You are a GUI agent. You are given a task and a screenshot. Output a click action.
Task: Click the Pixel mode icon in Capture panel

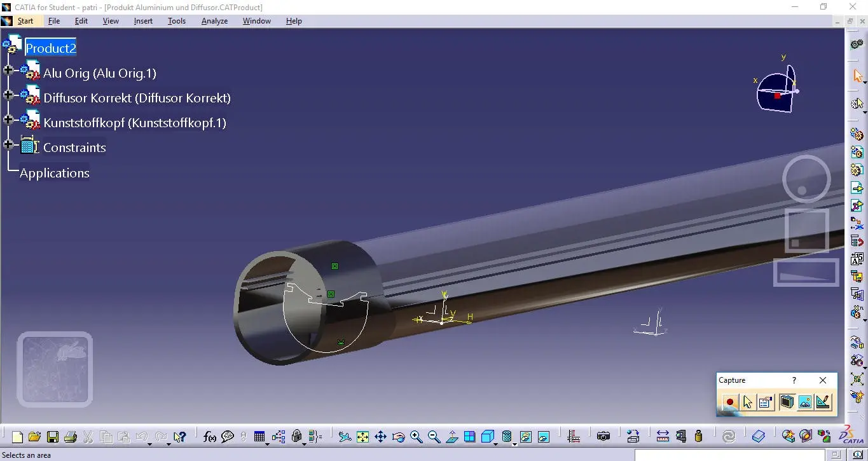[805, 402]
